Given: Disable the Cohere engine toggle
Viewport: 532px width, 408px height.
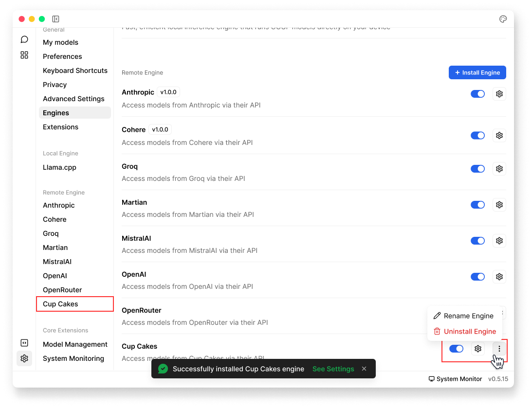Looking at the screenshot, I should [477, 136].
